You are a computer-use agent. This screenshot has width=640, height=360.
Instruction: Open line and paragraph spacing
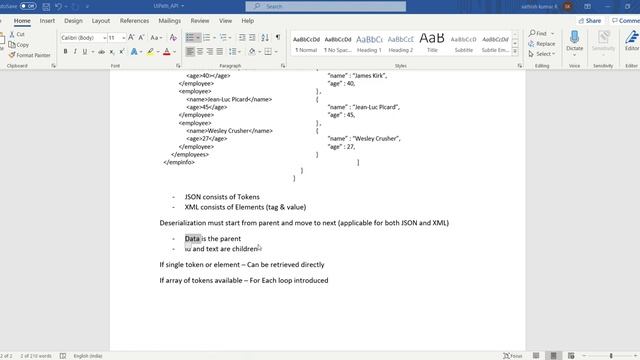234,52
